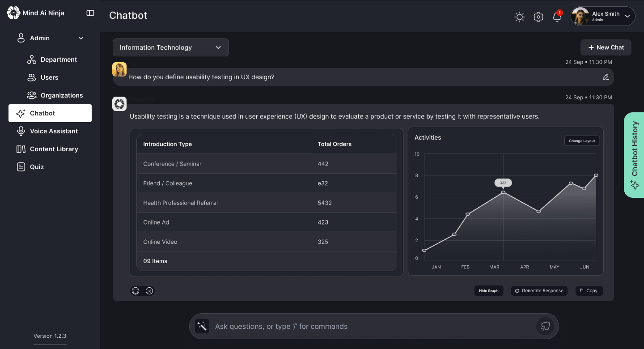
Task: Toggle light mode with the sun icon
Action: (519, 17)
